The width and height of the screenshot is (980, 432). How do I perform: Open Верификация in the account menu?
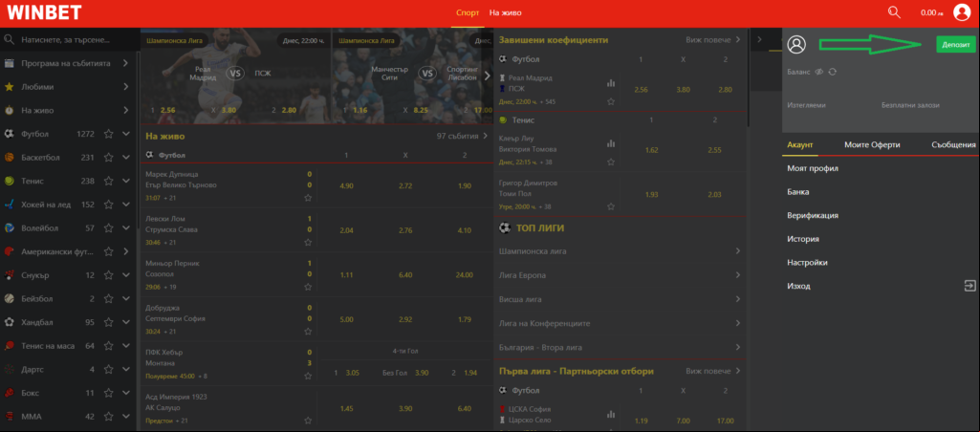coord(813,215)
